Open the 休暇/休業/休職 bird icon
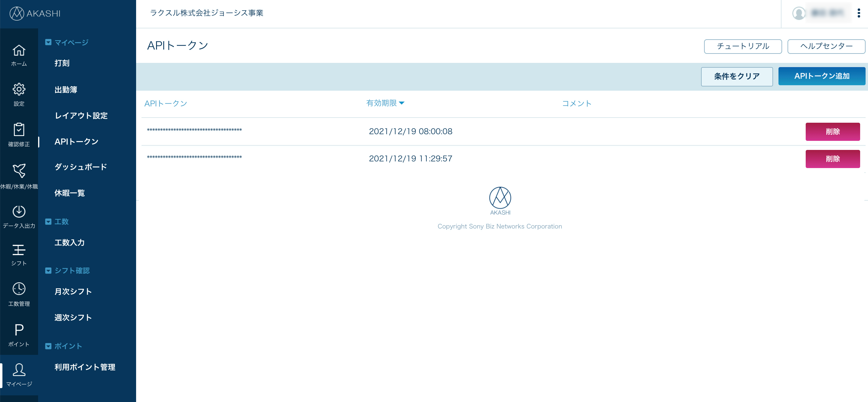Viewport: 868px width, 402px height. tap(19, 171)
